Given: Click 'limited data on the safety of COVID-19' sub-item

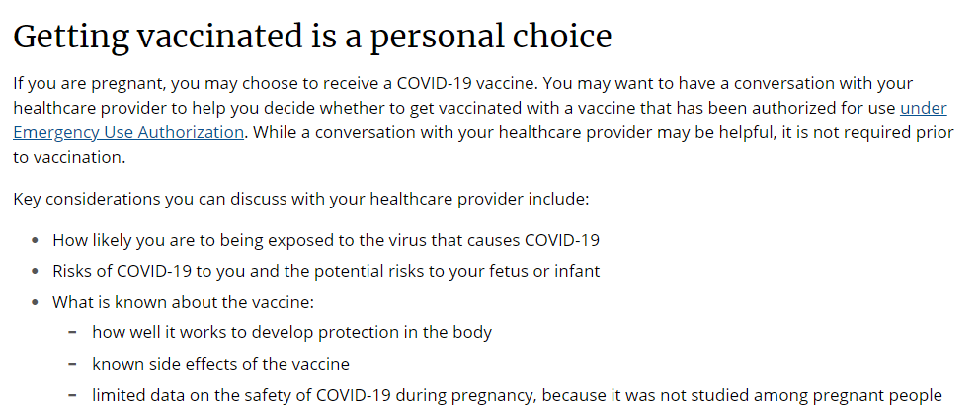Looking at the screenshot, I should click(517, 396).
